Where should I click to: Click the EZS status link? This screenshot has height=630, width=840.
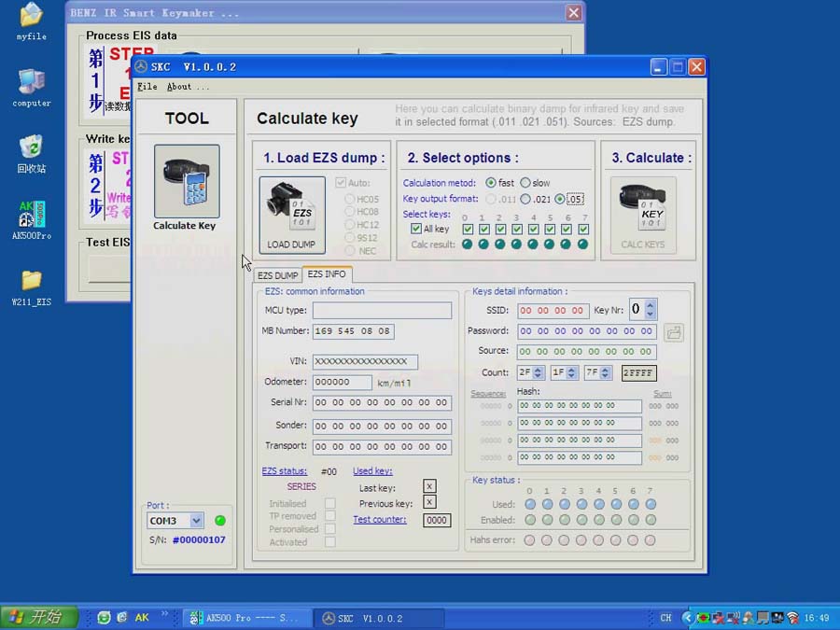coord(285,471)
